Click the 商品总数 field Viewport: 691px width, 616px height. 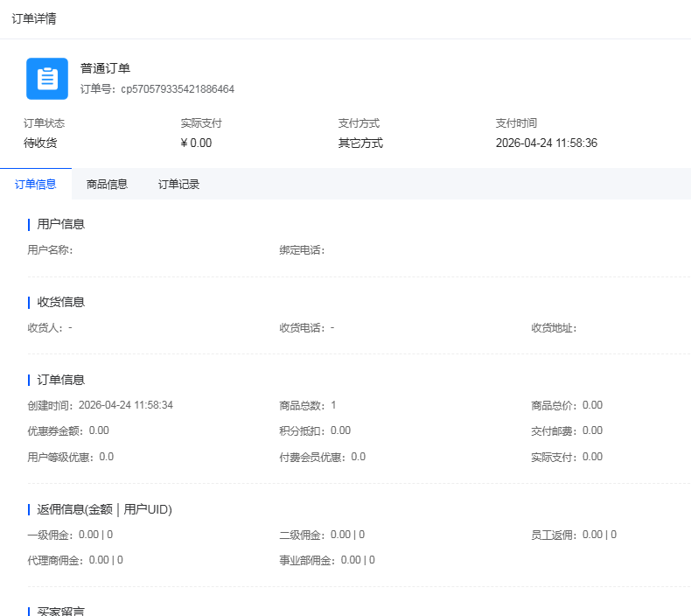pos(307,405)
